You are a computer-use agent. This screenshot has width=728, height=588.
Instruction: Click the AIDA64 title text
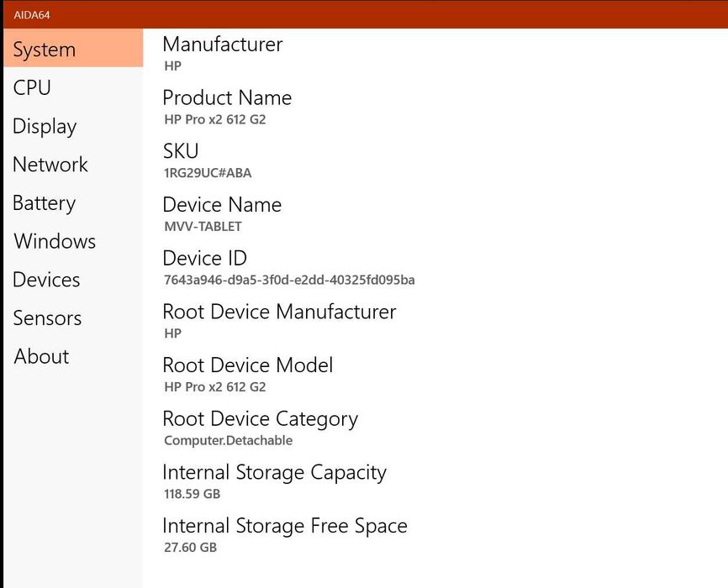(32, 15)
